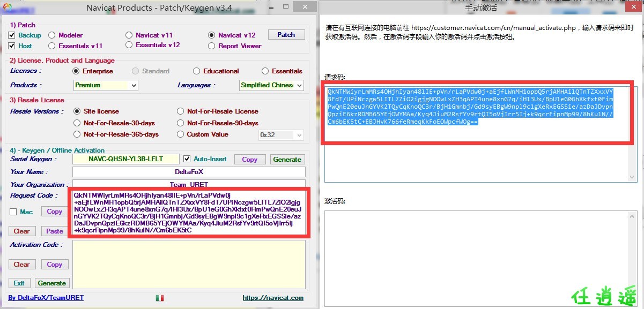Screen dimensions: 644x309
Task: Click the Your Name field DeltaFoX
Action: [x=189, y=172]
